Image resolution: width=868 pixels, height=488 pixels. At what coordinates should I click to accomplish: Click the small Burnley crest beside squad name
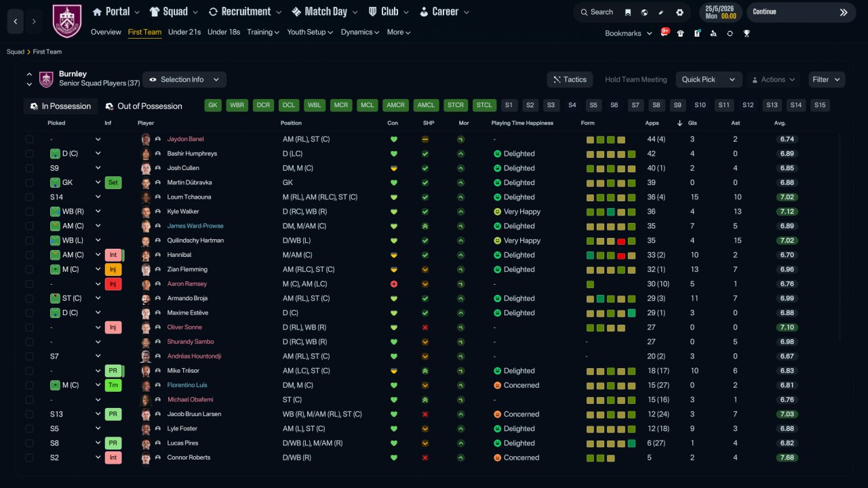coord(46,79)
